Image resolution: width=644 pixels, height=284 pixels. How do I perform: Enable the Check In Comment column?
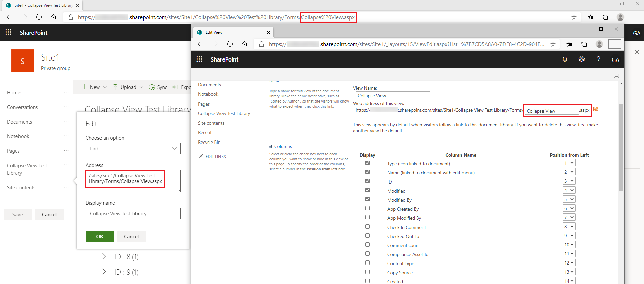tap(367, 227)
